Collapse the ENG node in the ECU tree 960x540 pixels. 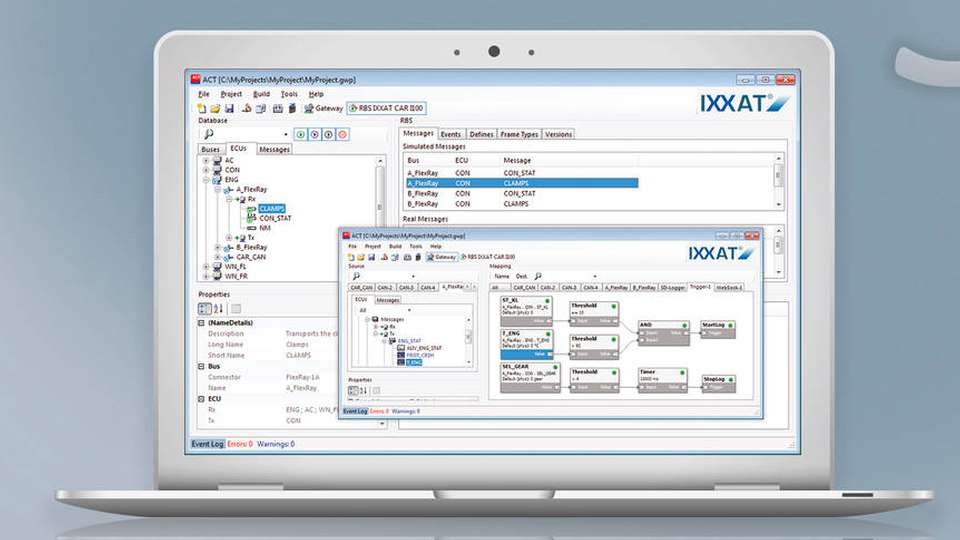(x=206, y=180)
